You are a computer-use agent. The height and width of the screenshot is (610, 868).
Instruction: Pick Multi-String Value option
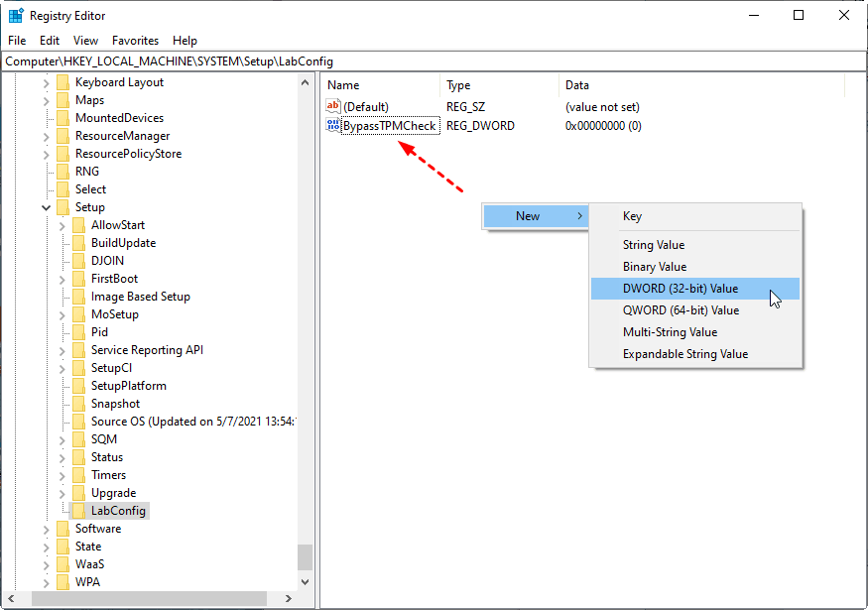pyautogui.click(x=695, y=332)
